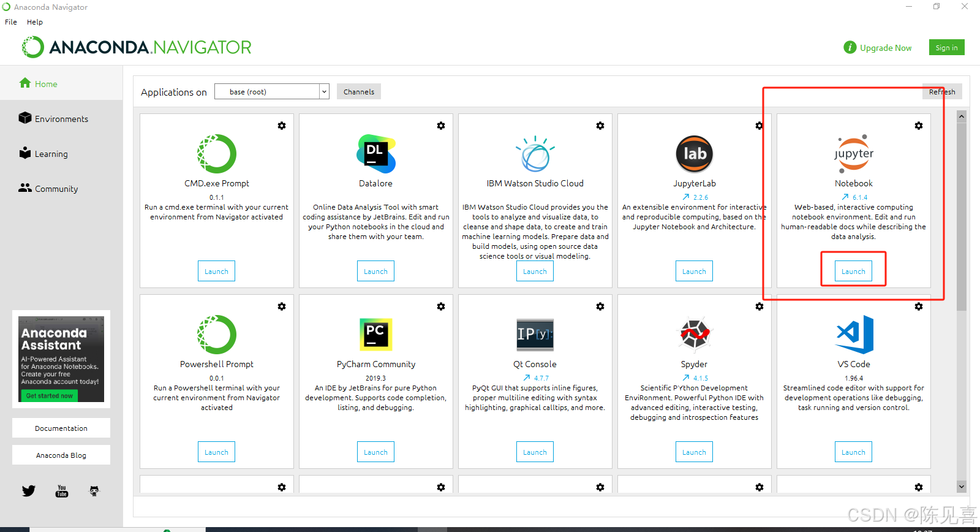Open Anaconda's YouTube channel icon
Screen dimensions: 980x532
(62, 491)
